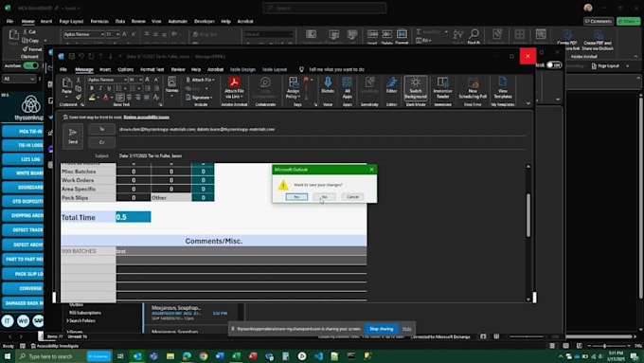The width and height of the screenshot is (644, 363).
Task: Click the Save icon in message title bar
Action: coord(71,56)
